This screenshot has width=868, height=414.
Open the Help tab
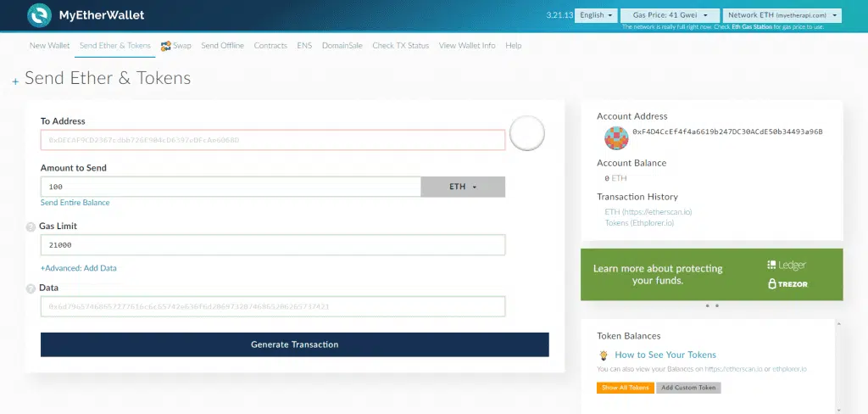pyautogui.click(x=514, y=46)
